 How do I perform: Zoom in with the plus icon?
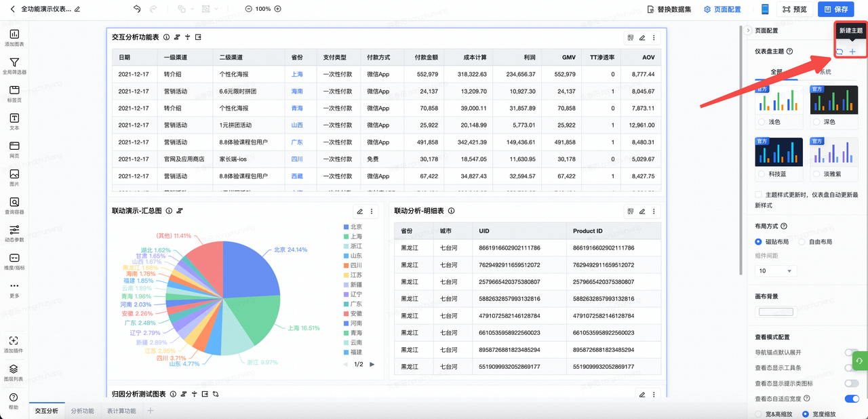(277, 9)
